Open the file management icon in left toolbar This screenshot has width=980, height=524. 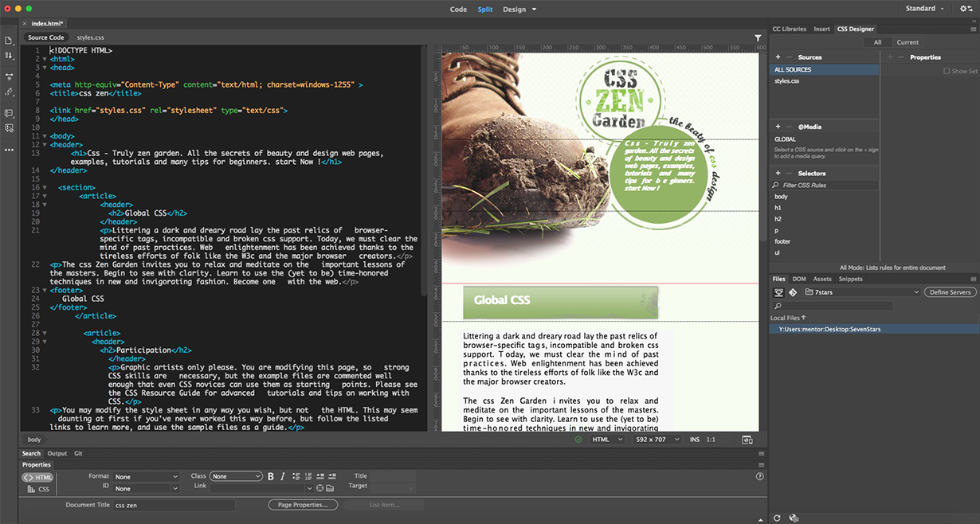click(9, 40)
